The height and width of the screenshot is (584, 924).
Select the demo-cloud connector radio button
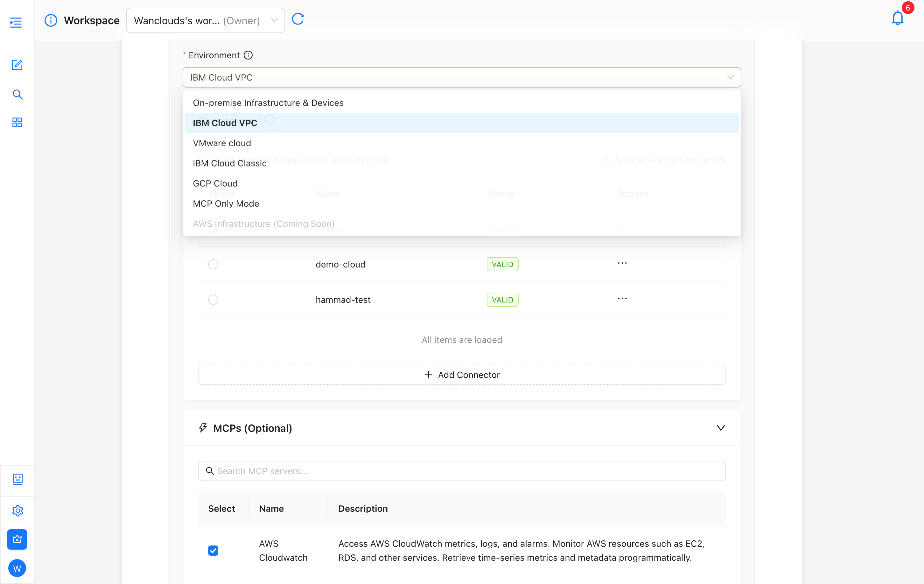click(213, 264)
